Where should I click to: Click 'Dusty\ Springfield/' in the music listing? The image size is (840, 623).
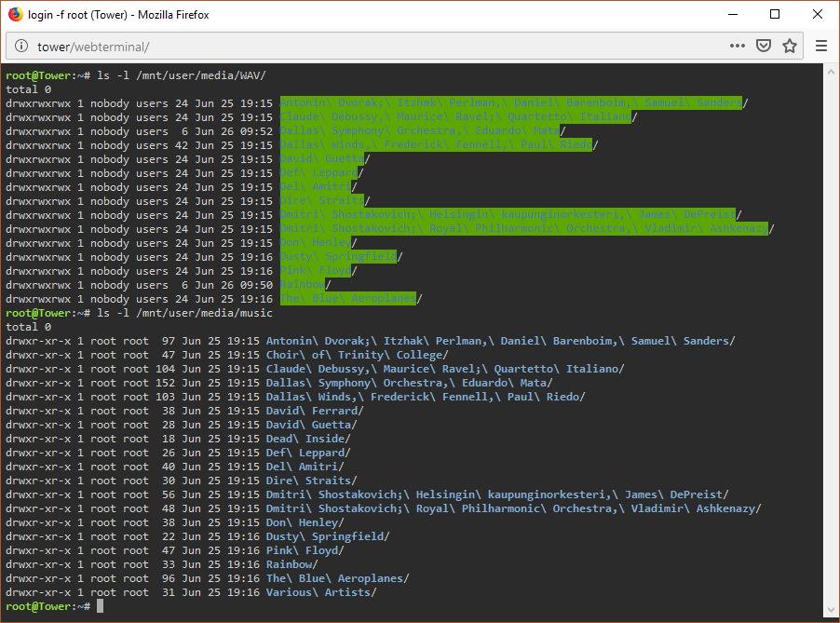point(328,536)
